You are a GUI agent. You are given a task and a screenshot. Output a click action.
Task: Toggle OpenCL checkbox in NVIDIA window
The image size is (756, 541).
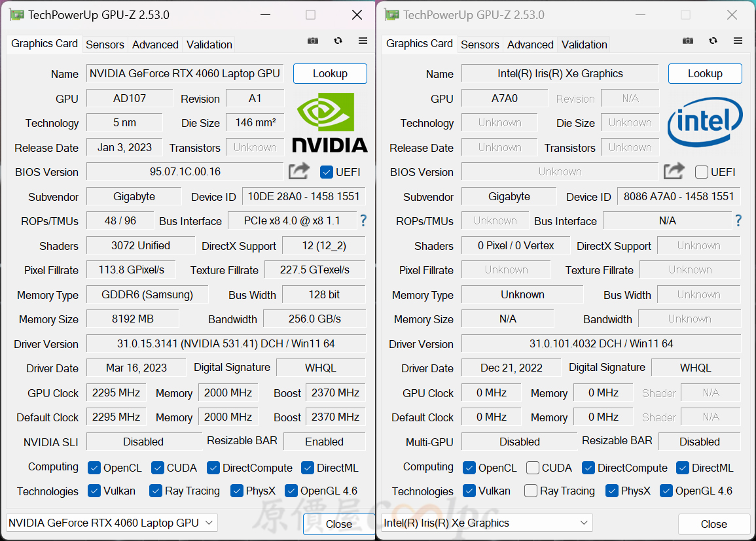94,468
